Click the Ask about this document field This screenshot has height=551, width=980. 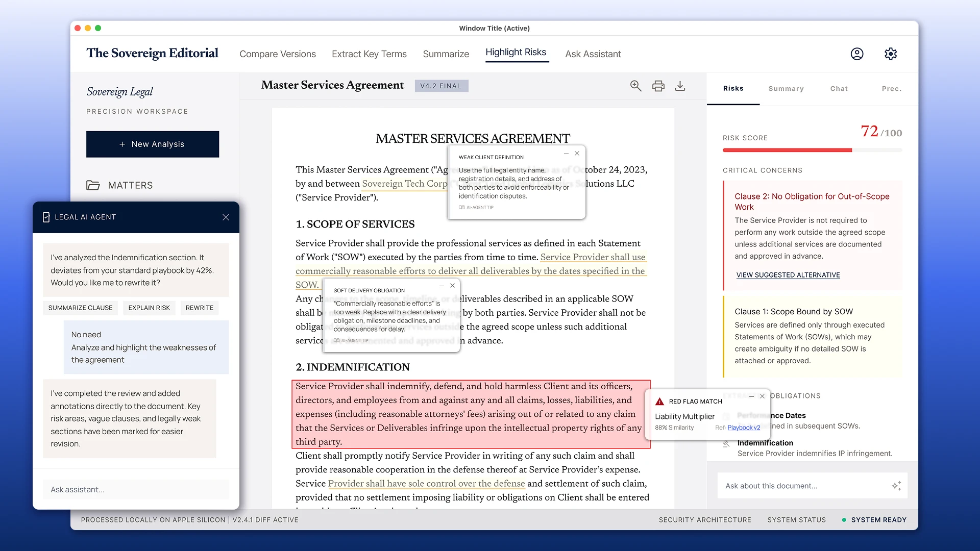pyautogui.click(x=771, y=486)
